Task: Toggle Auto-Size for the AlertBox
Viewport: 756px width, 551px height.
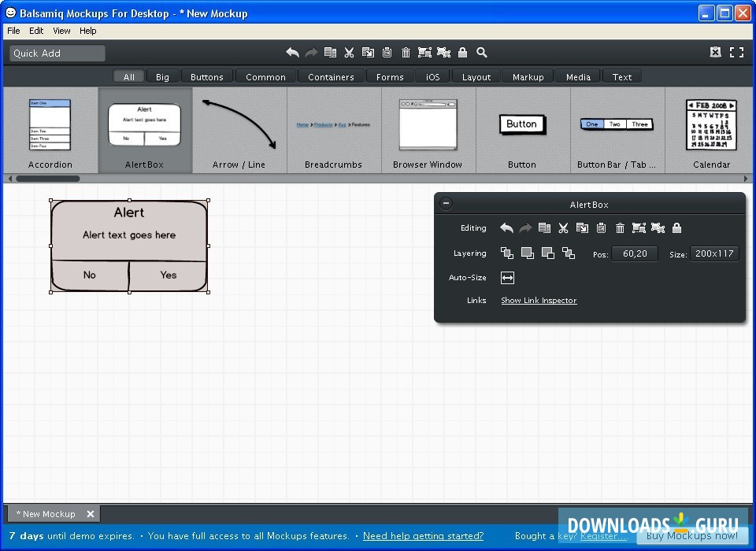Action: click(507, 277)
